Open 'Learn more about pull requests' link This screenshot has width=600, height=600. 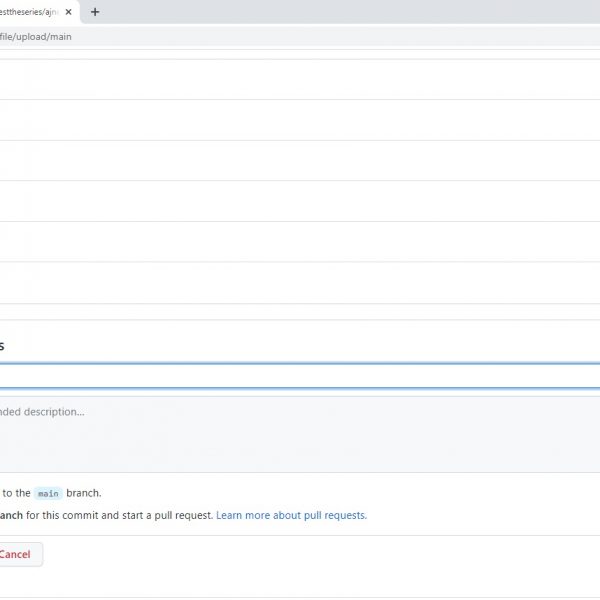(291, 516)
